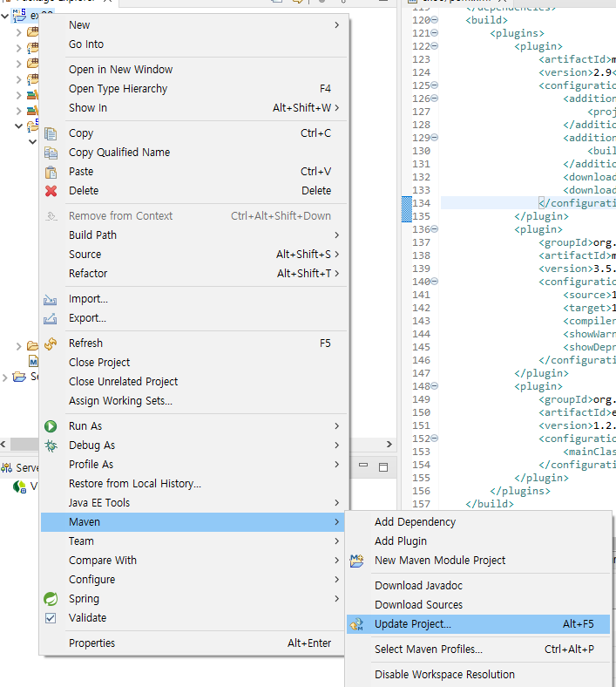
Task: Select Add Dependency in Maven submenu
Action: pyautogui.click(x=478, y=522)
